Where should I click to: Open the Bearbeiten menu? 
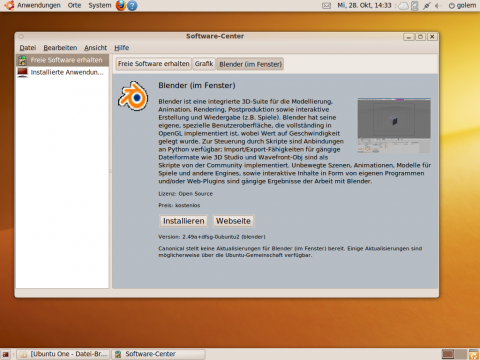tap(60, 48)
